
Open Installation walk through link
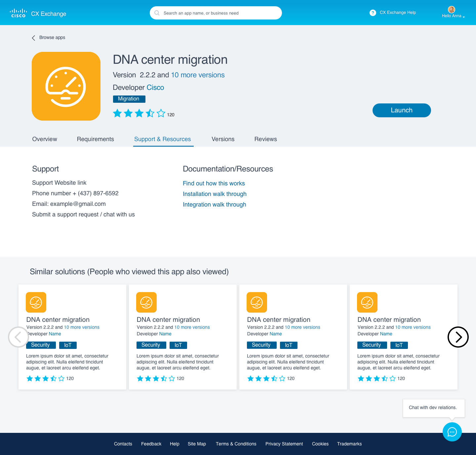point(215,194)
